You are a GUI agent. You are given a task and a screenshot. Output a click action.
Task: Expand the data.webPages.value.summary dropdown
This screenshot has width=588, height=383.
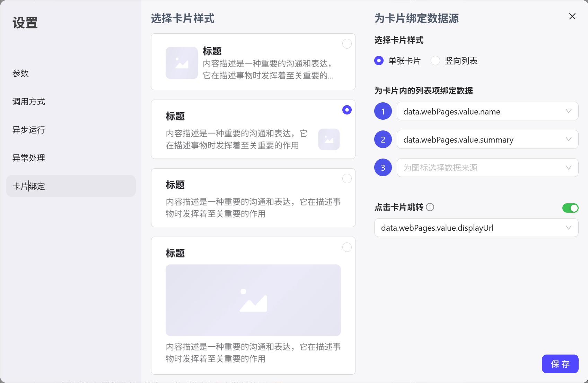[487, 139]
